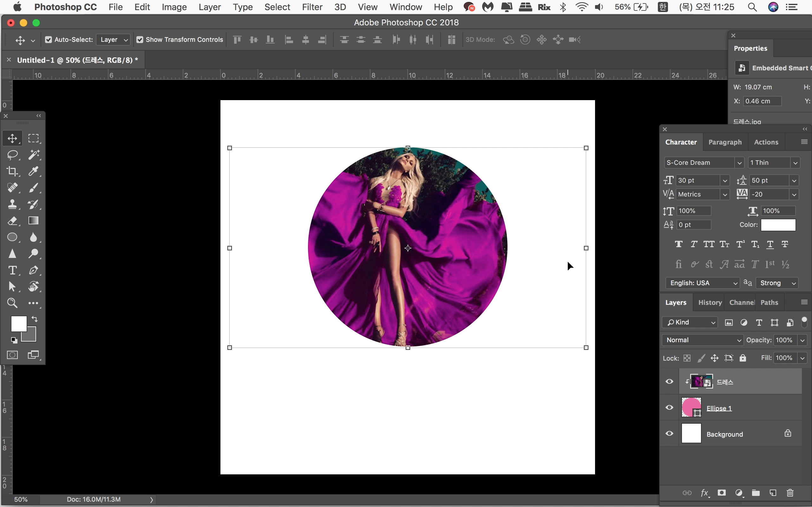
Task: Select the Lasso tool
Action: click(x=12, y=155)
